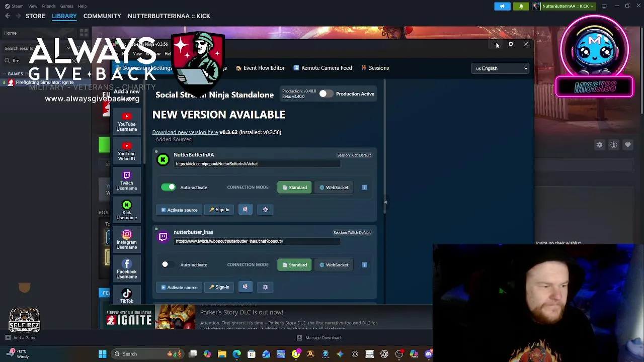Select Standard mode for NutterButterInAA
The height and width of the screenshot is (362, 644).
click(x=294, y=188)
